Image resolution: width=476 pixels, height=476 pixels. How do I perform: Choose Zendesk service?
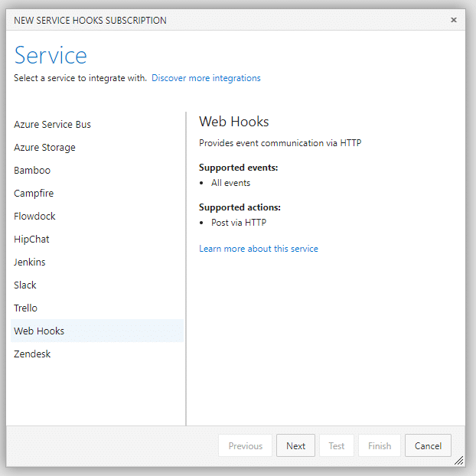pos(97,354)
